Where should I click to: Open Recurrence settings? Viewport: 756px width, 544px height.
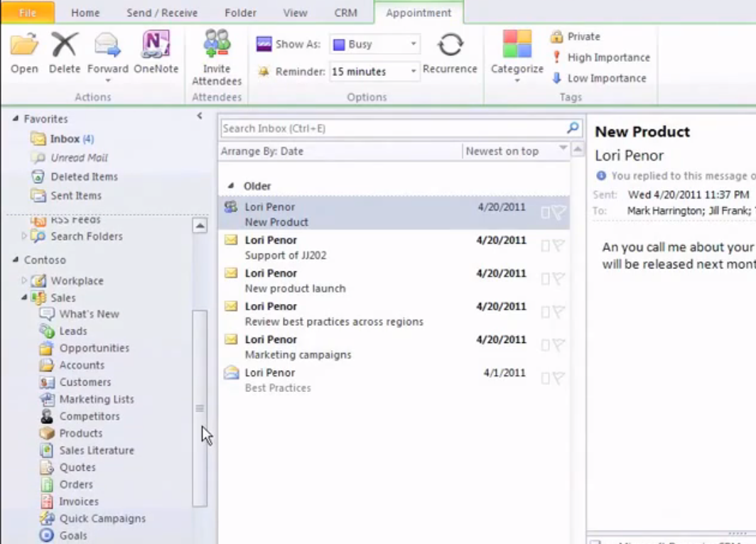coord(450,51)
